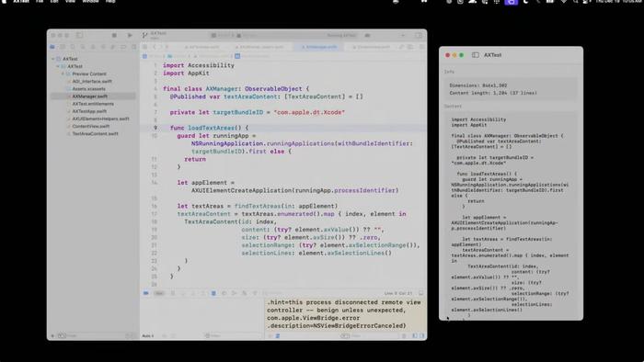Screen dimensions: 644x362
Task: Click the "com.apple.dt.Xcode" string literal
Action: click(x=309, y=112)
